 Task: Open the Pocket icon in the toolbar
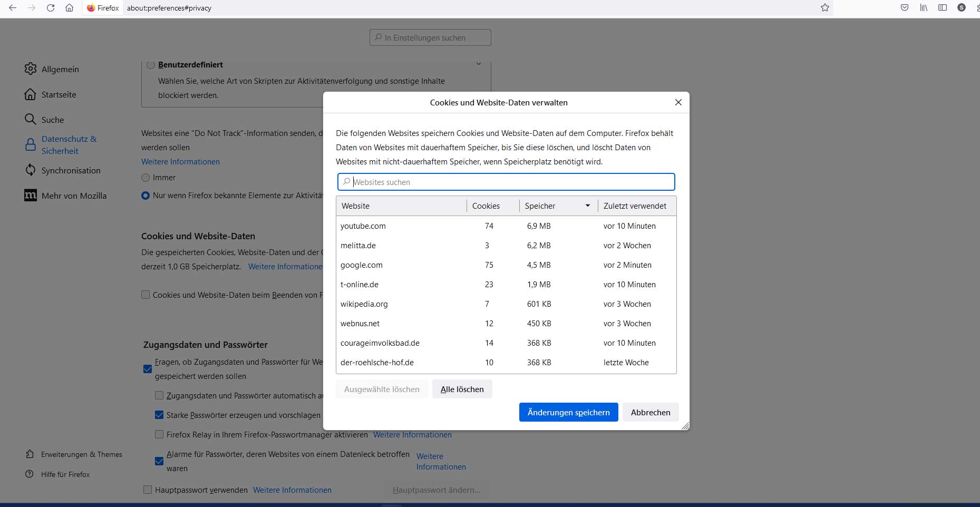coord(905,8)
